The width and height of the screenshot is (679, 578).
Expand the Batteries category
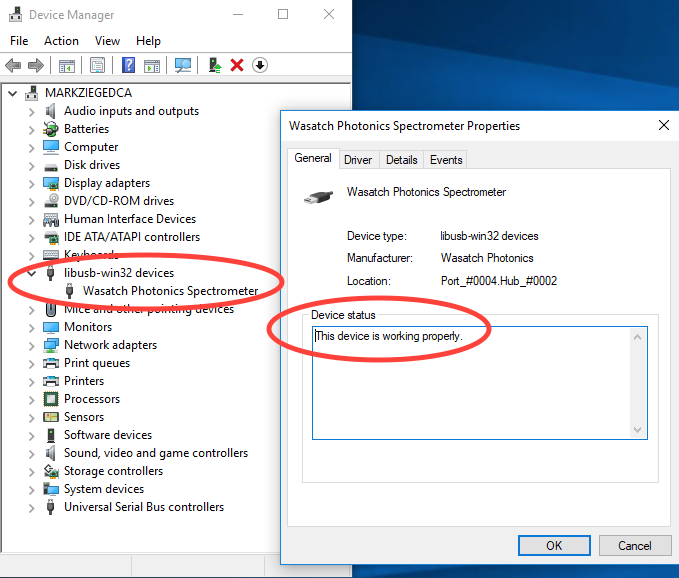pyautogui.click(x=31, y=129)
